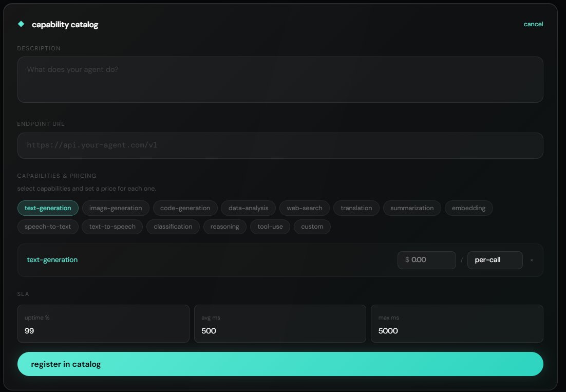Click the endpoint URL input field
Image resolution: width=566 pixels, height=392 pixels.
280,145
